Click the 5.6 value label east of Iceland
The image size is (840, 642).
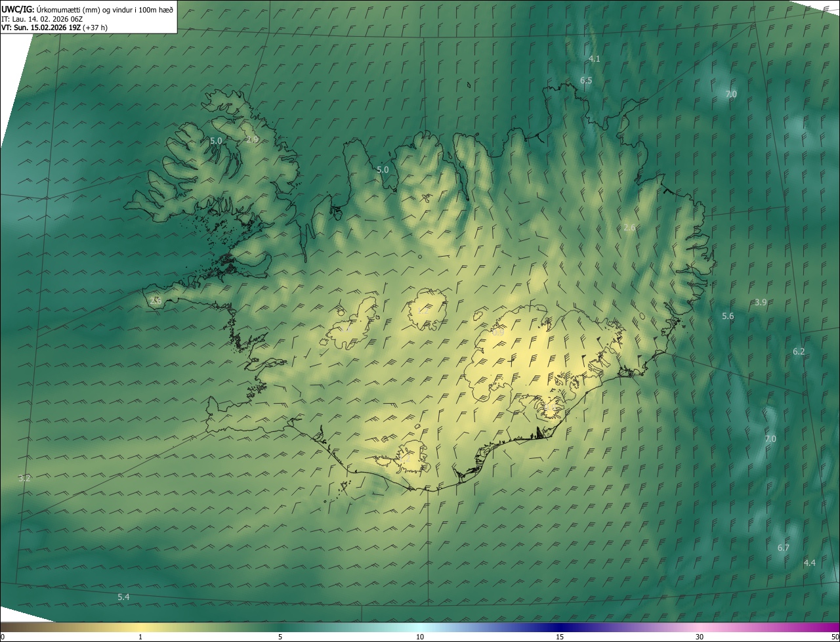point(728,316)
